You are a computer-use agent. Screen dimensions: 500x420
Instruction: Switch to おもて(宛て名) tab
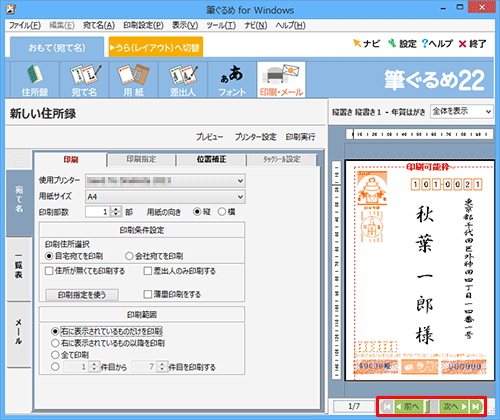[x=57, y=47]
